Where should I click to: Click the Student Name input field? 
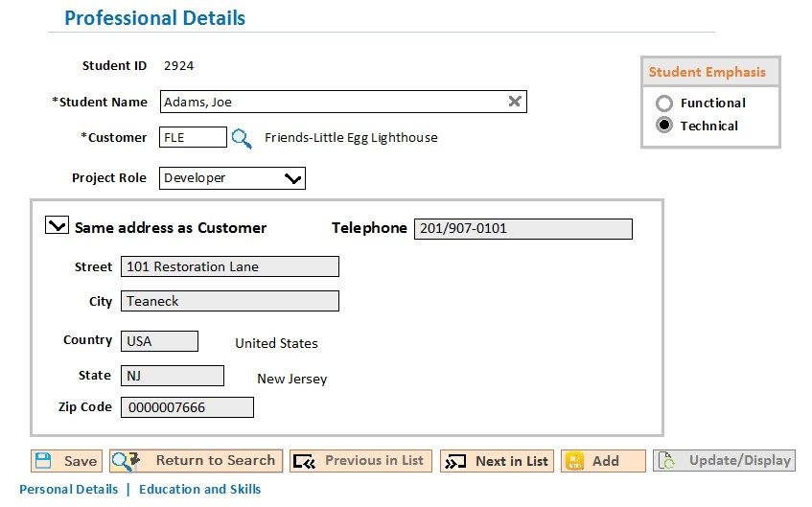pos(343,102)
